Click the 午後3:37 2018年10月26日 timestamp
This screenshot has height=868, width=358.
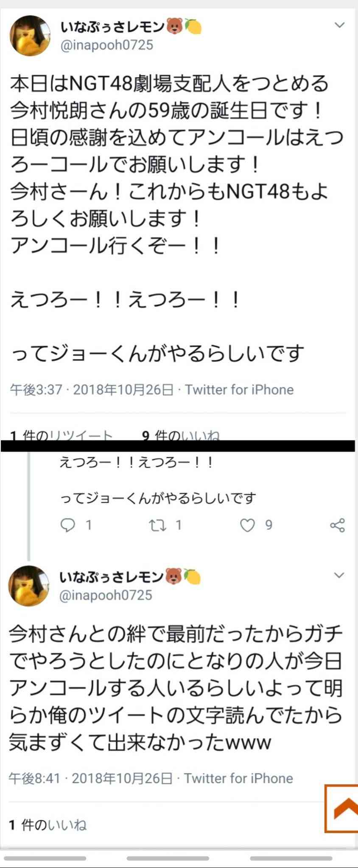tap(92, 389)
